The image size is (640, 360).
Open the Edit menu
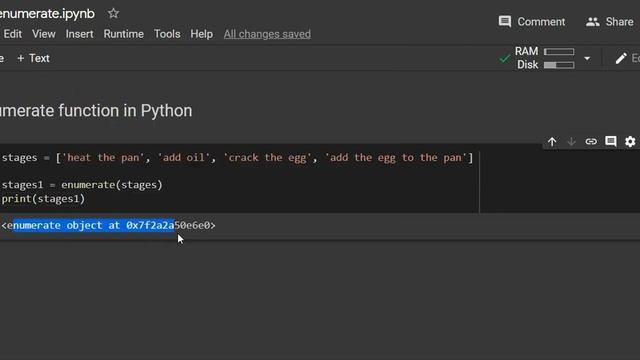[x=13, y=34]
